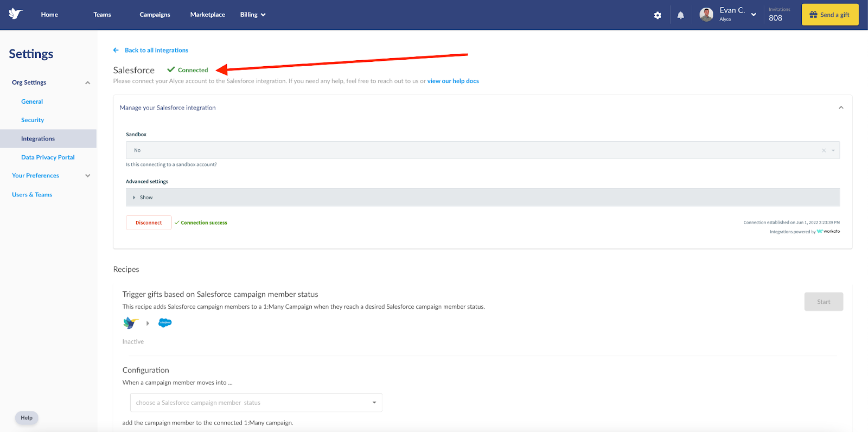Expand the Your Preferences section
The image size is (868, 432).
(87, 176)
